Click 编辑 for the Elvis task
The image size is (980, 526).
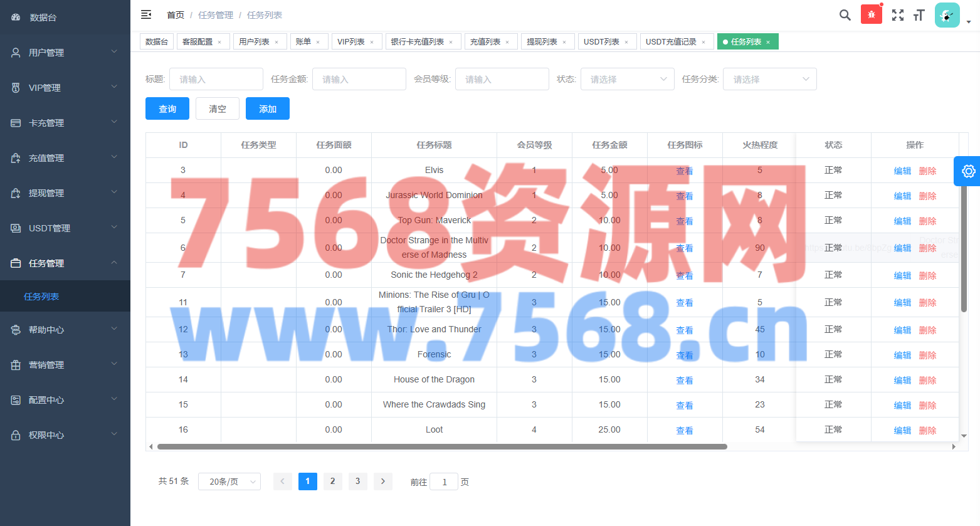(x=902, y=171)
